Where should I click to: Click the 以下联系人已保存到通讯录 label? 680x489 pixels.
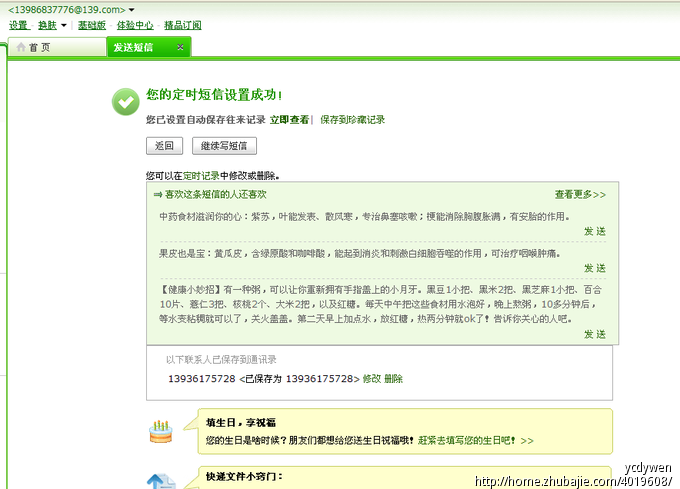pyautogui.click(x=221, y=359)
